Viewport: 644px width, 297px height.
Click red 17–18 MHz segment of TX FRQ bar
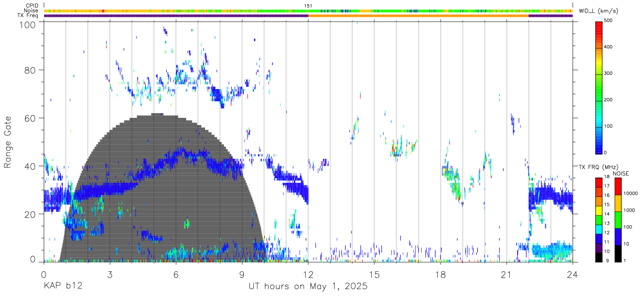pos(599,182)
